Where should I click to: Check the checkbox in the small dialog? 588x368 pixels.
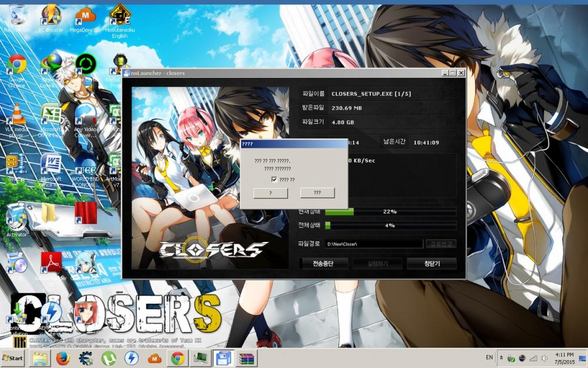[x=274, y=180]
